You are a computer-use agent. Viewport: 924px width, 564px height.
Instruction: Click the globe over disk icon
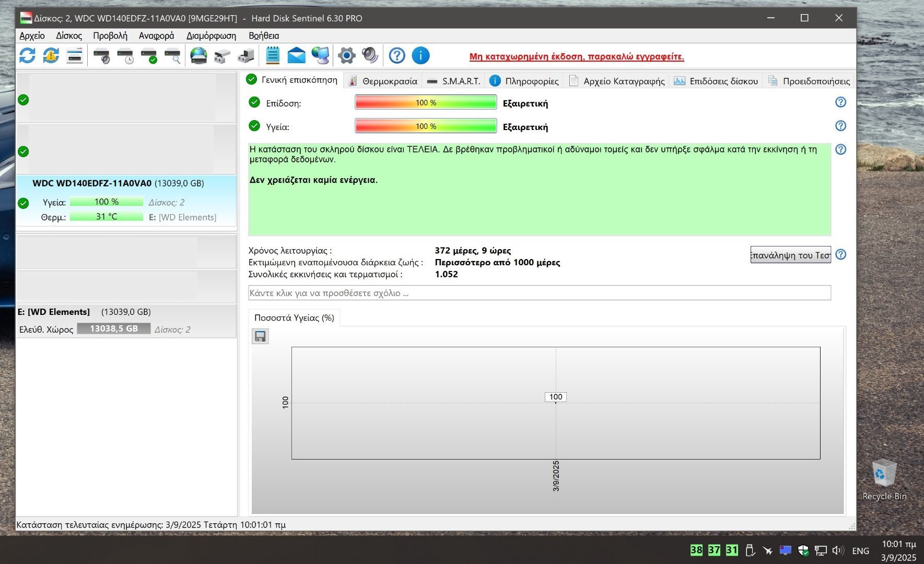click(198, 55)
